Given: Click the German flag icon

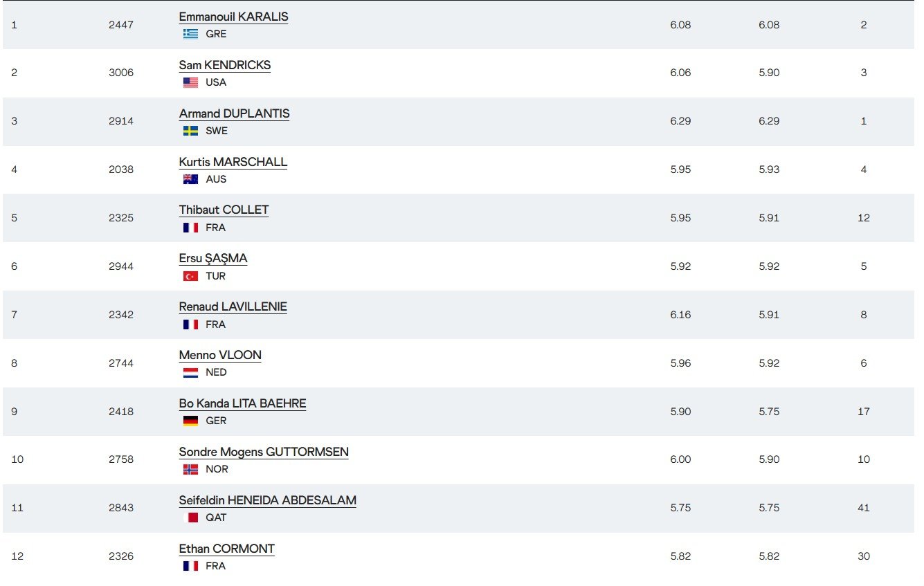Looking at the screenshot, I should pyautogui.click(x=190, y=421).
